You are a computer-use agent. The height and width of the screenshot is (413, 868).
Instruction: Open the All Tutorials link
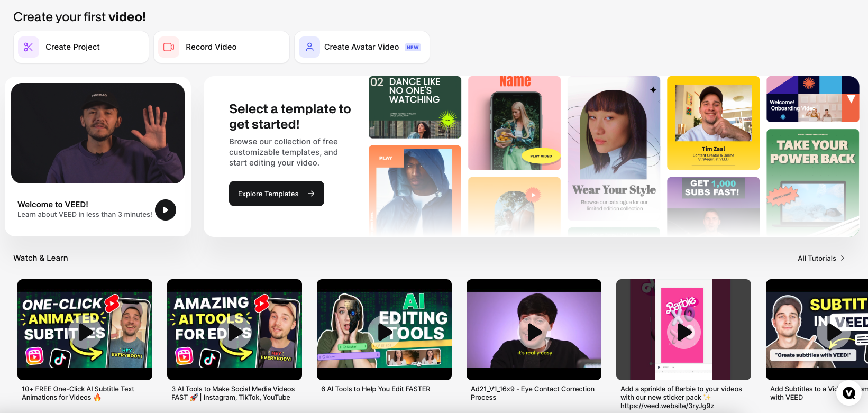(x=821, y=258)
